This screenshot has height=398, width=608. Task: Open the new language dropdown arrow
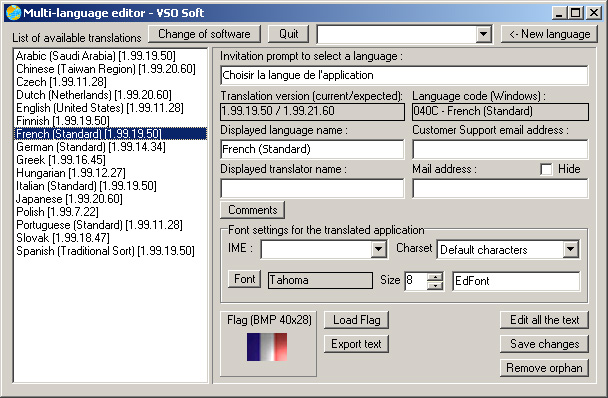(x=483, y=34)
